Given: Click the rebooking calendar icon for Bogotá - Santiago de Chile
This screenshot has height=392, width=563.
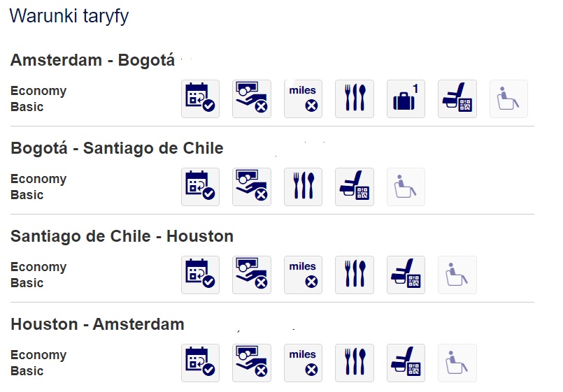Looking at the screenshot, I should (200, 187).
